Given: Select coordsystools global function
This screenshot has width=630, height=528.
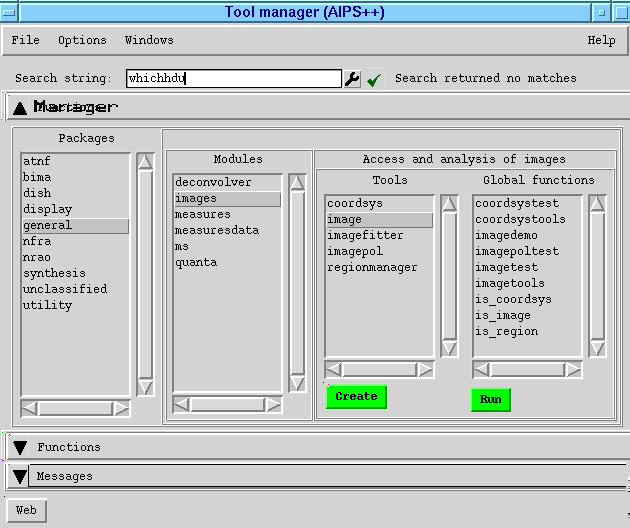Looking at the screenshot, I should click(x=528, y=219).
